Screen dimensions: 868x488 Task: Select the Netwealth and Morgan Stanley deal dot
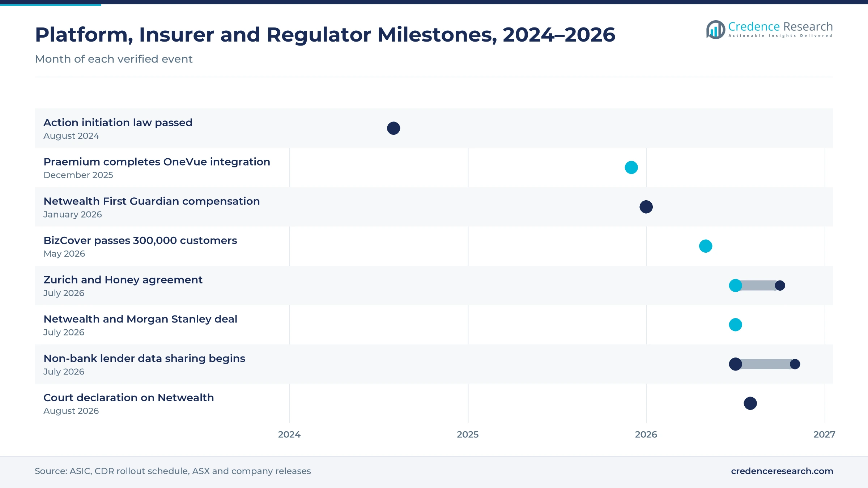coord(735,325)
